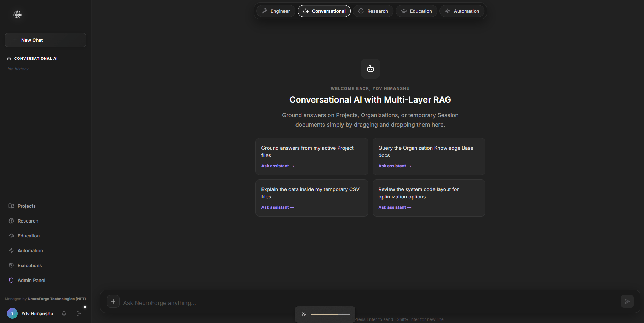Click the notification bell icon
This screenshot has height=323, width=644.
click(x=64, y=313)
